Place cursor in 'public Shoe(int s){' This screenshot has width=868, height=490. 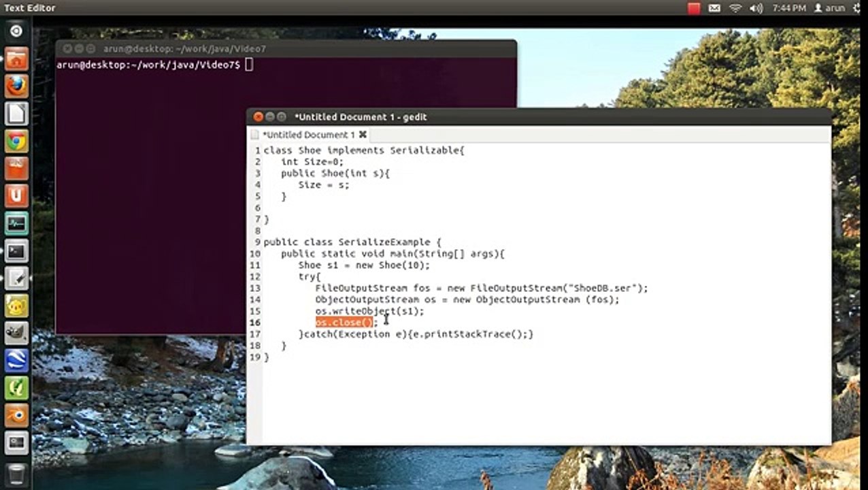click(335, 174)
